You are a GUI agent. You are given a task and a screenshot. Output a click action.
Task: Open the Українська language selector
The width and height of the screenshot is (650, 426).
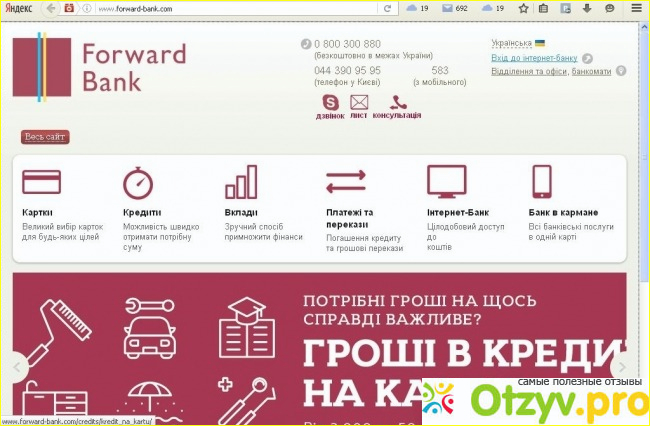coord(517,44)
